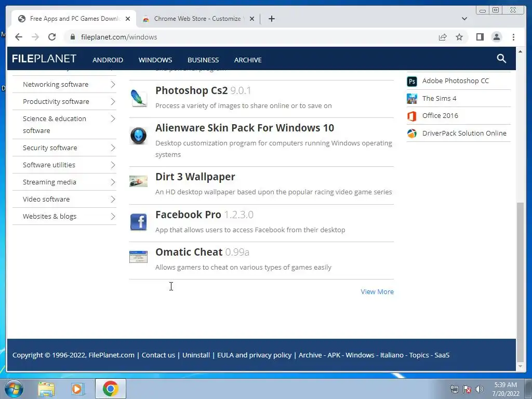Open the Chrome three-dot menu
The height and width of the screenshot is (399, 532).
(513, 37)
